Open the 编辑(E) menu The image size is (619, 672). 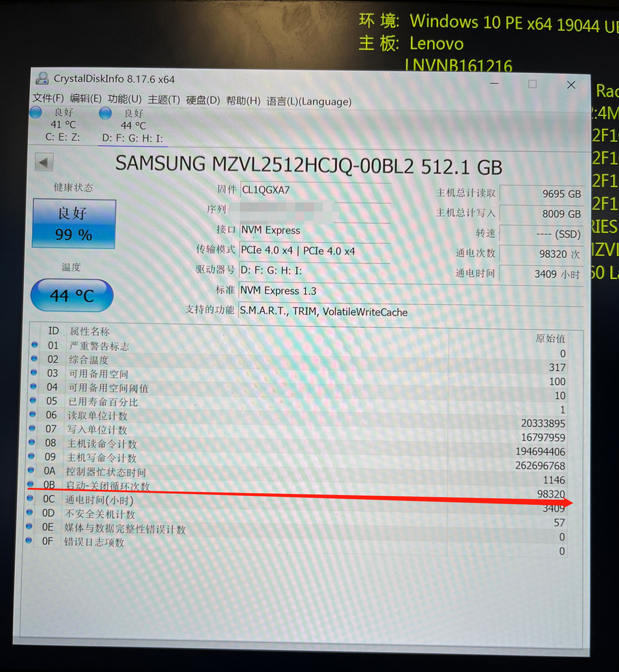point(86,98)
